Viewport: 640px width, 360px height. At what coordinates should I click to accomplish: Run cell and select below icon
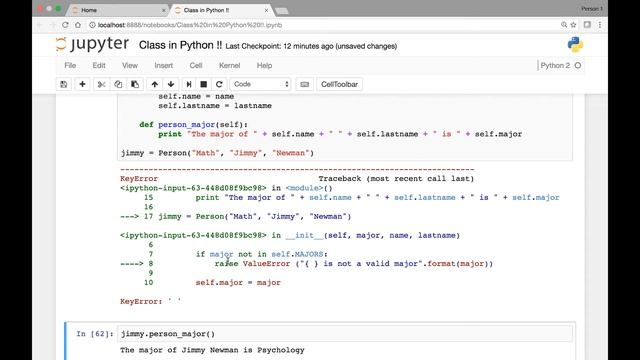pos(189,84)
